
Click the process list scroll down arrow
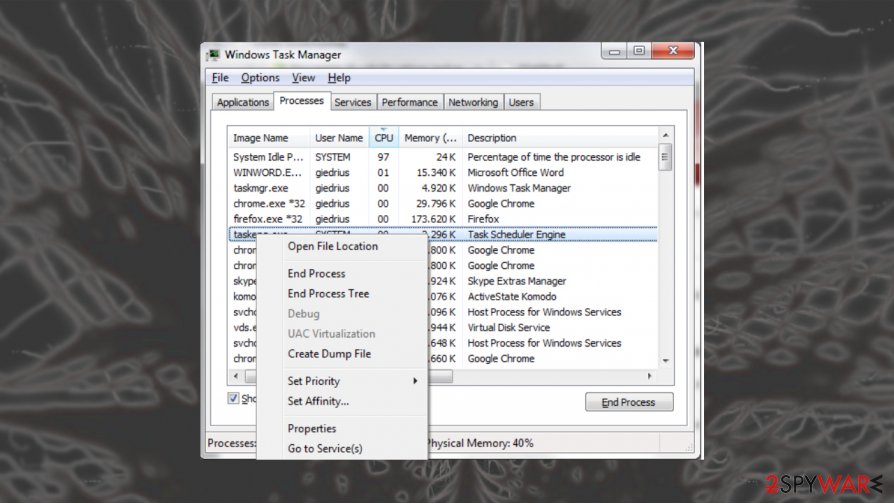(665, 361)
